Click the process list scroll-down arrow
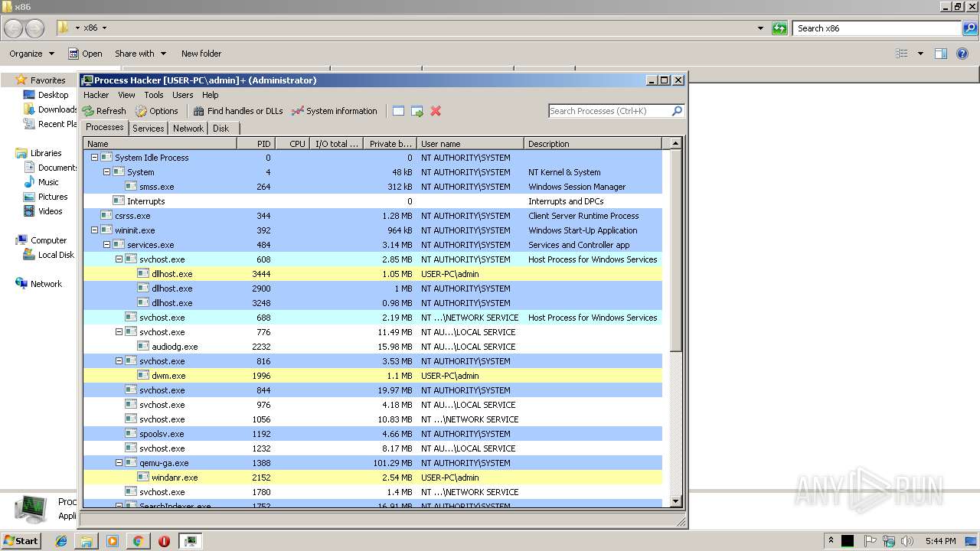This screenshot has height=551, width=980. (x=675, y=501)
